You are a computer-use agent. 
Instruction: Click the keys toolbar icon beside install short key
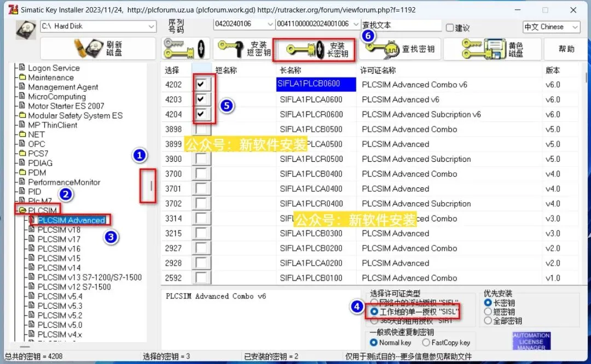click(185, 49)
